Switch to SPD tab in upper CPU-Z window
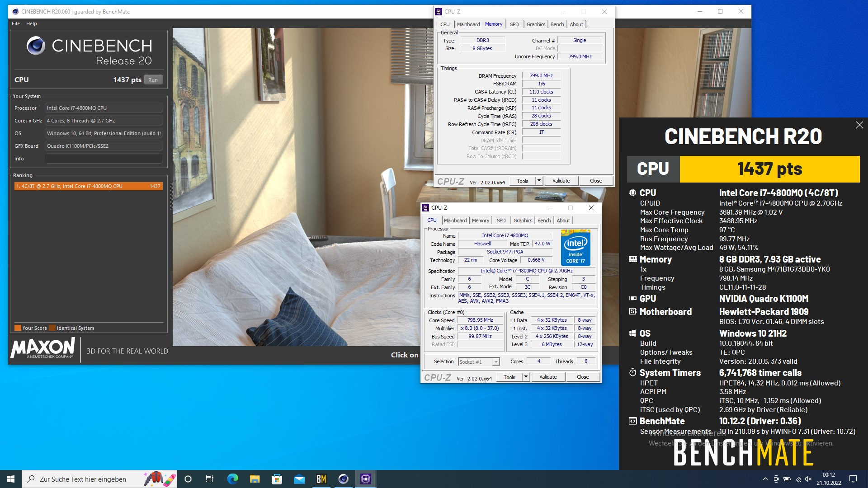Viewport: 868px width, 488px height. pos(514,24)
